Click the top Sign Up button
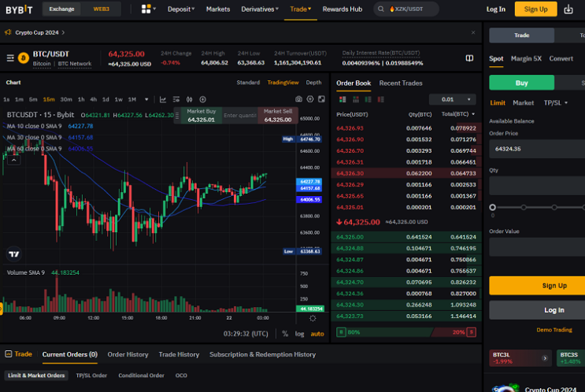This screenshot has height=392, width=585. click(535, 9)
